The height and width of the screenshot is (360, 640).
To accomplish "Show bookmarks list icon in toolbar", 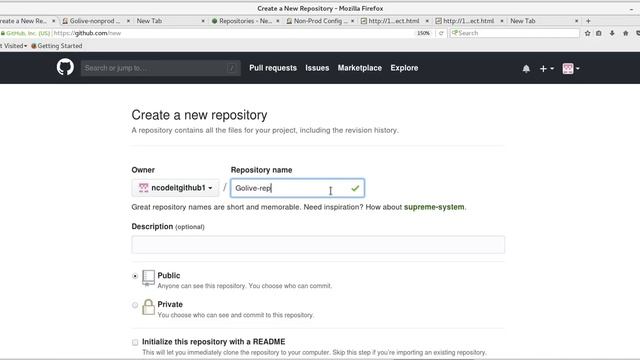I will (599, 33).
